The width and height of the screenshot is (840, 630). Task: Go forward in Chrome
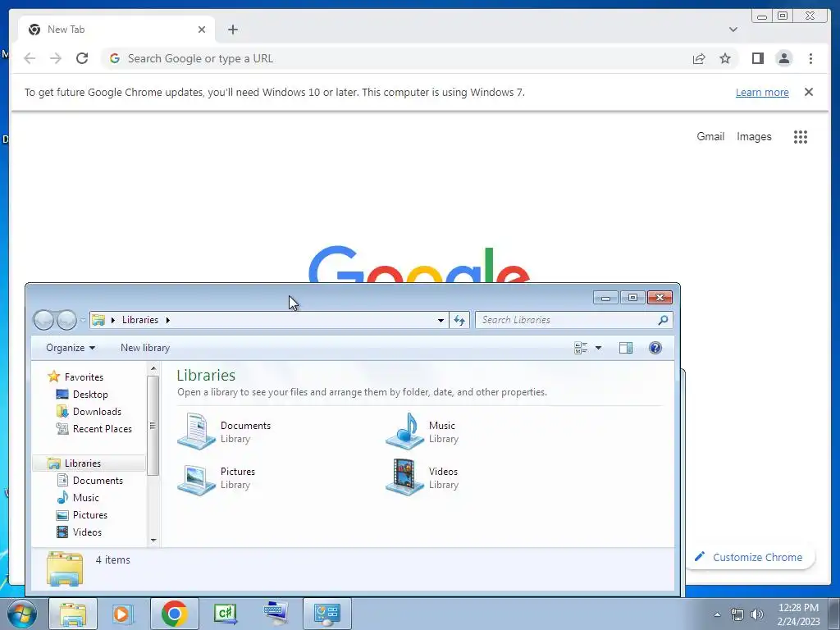(56, 58)
